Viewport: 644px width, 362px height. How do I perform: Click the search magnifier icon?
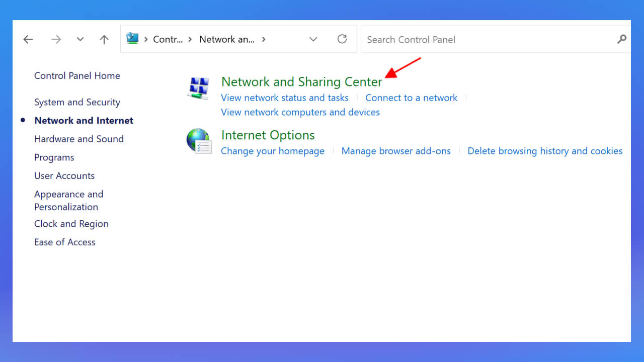[x=622, y=39]
